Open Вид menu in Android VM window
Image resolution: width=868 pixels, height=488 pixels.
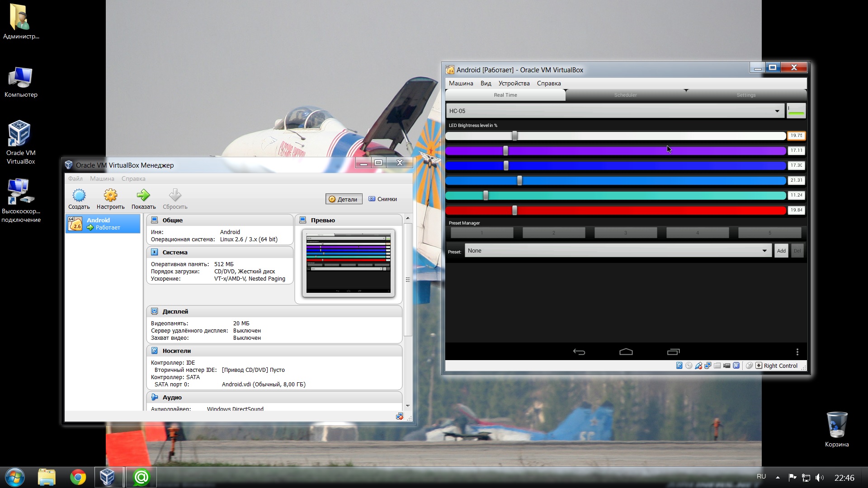tap(486, 83)
